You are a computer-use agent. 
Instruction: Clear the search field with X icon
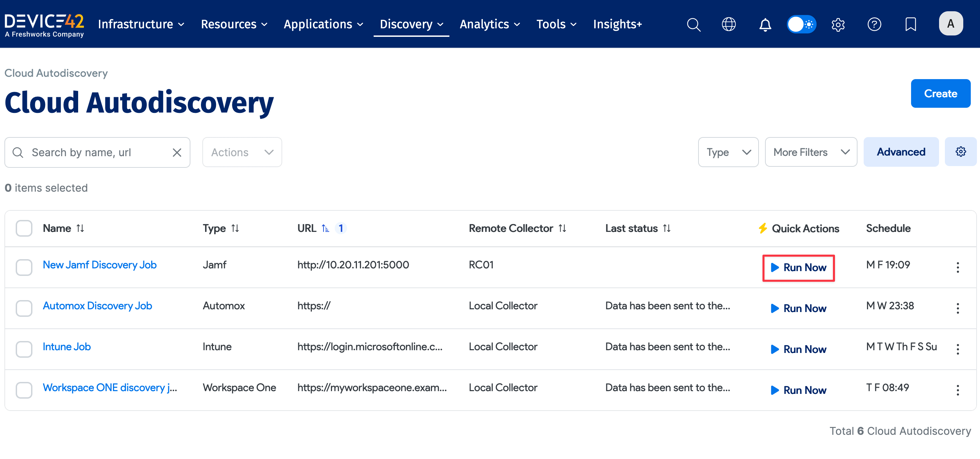point(177,152)
